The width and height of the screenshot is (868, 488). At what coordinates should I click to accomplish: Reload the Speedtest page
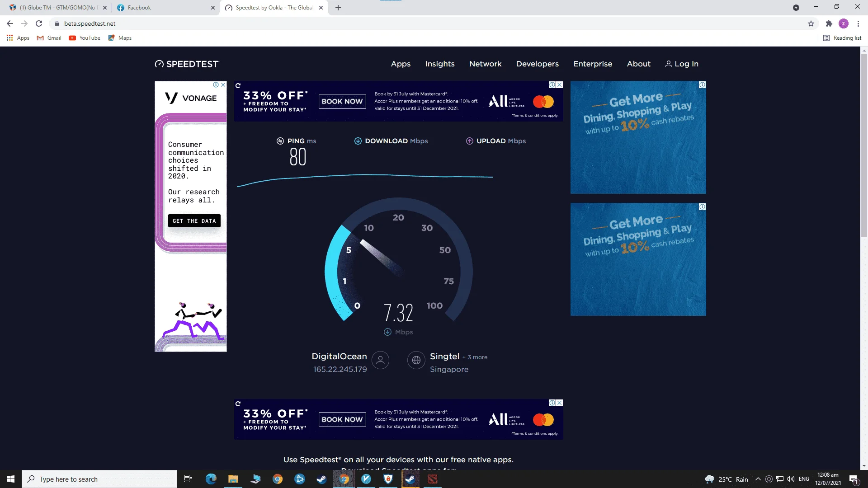coord(39,23)
